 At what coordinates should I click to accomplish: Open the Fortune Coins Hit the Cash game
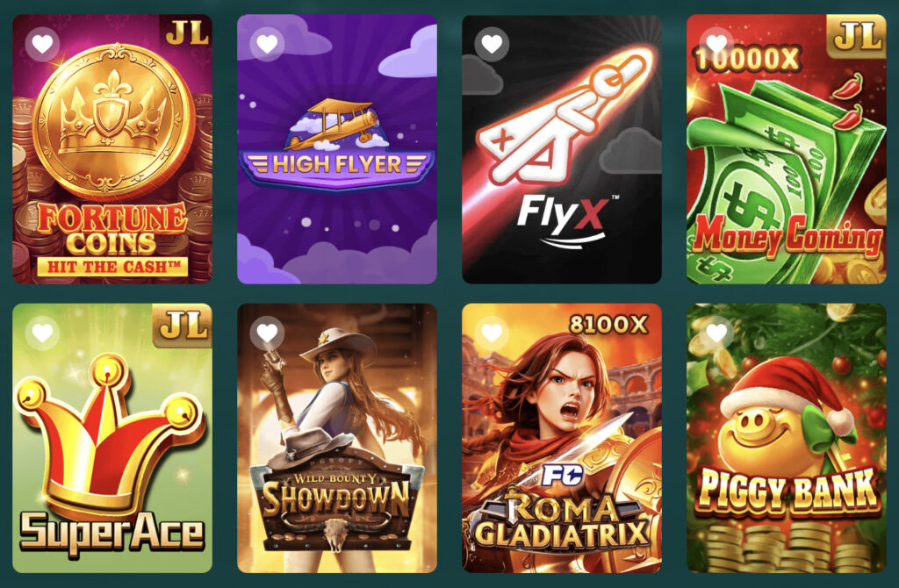(x=112, y=149)
